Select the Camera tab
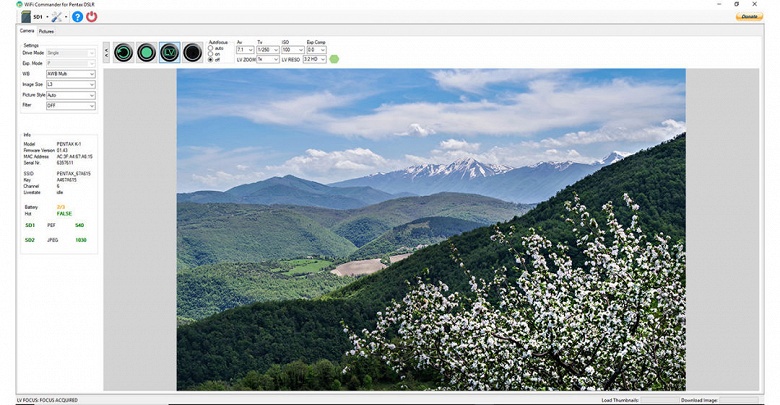The image size is (780, 405). coord(27,31)
